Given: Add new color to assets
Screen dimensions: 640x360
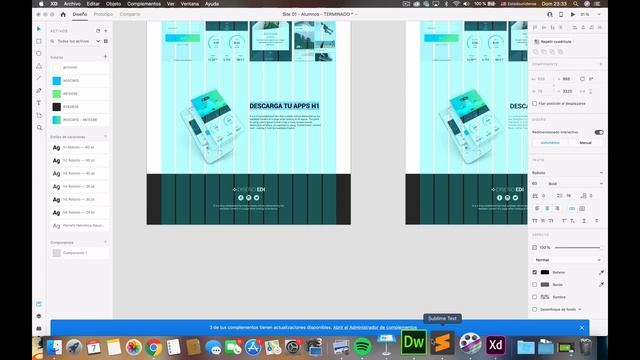Looking at the screenshot, I should [105, 57].
